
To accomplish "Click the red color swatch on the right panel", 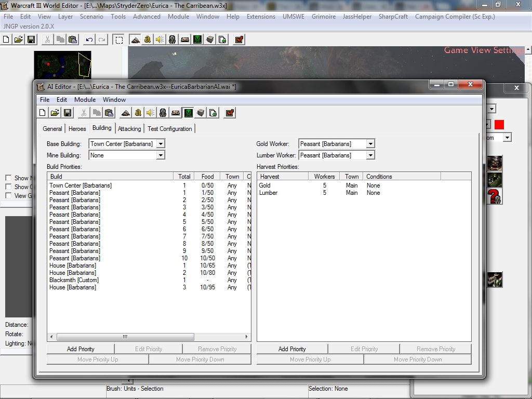I will click(499, 125).
